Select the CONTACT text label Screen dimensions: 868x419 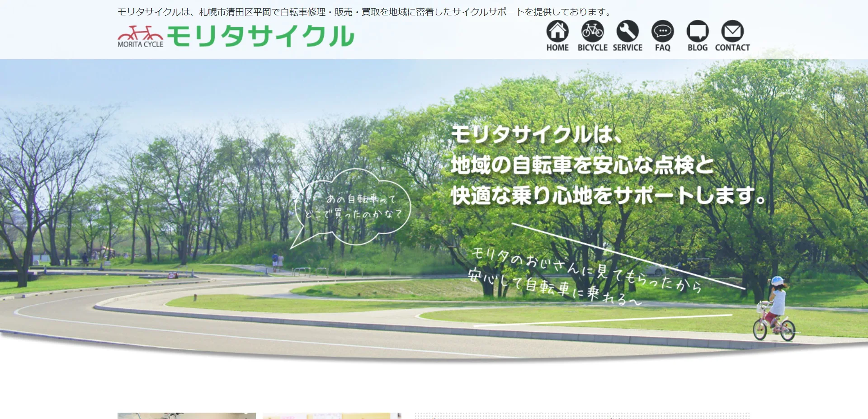coord(732,47)
